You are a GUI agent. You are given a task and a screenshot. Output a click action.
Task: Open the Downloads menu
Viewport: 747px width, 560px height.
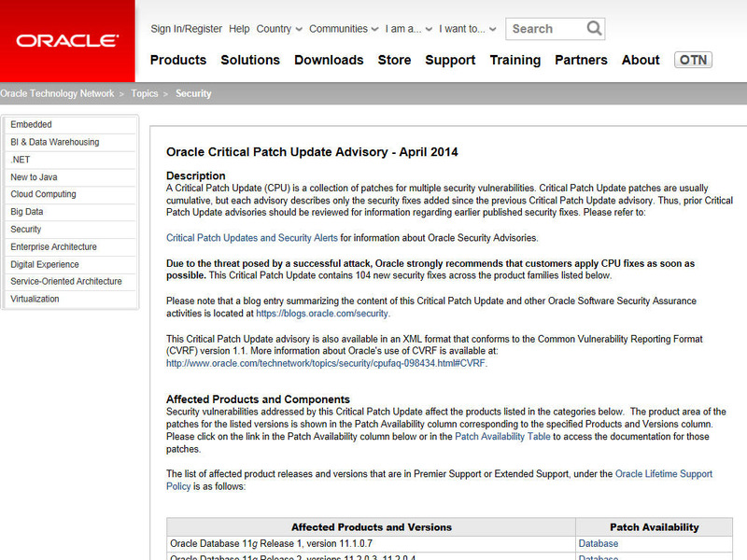[x=329, y=60]
